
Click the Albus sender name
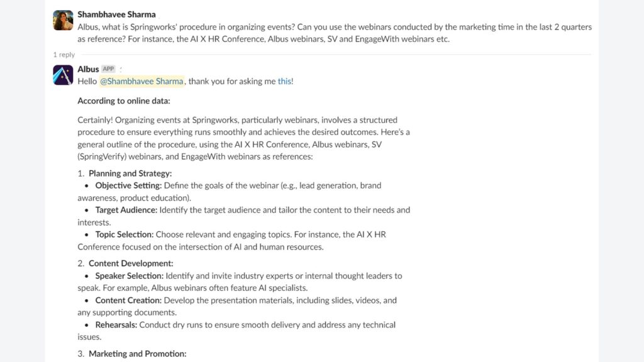(88, 69)
